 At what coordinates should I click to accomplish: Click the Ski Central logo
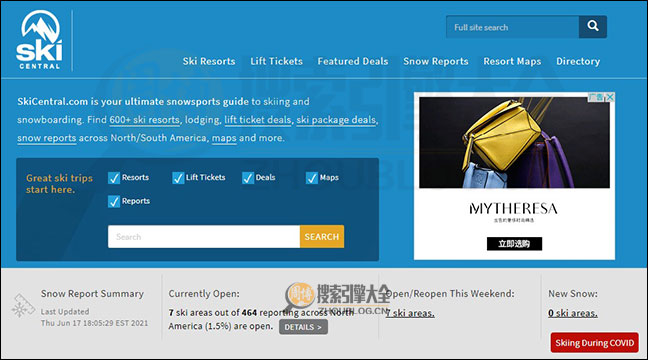40,40
